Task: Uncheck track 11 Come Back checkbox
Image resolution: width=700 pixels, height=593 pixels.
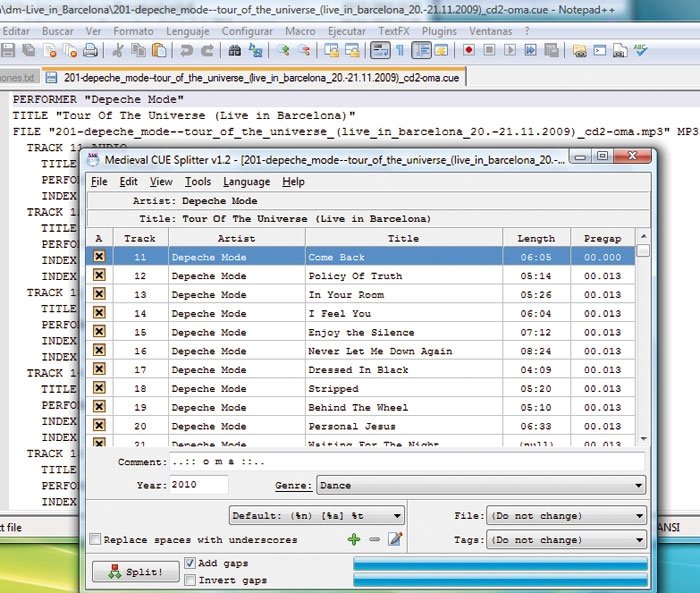Action: [x=99, y=256]
